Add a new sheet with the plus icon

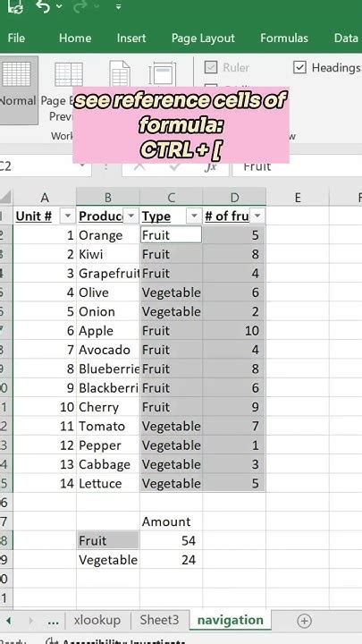tap(304, 621)
